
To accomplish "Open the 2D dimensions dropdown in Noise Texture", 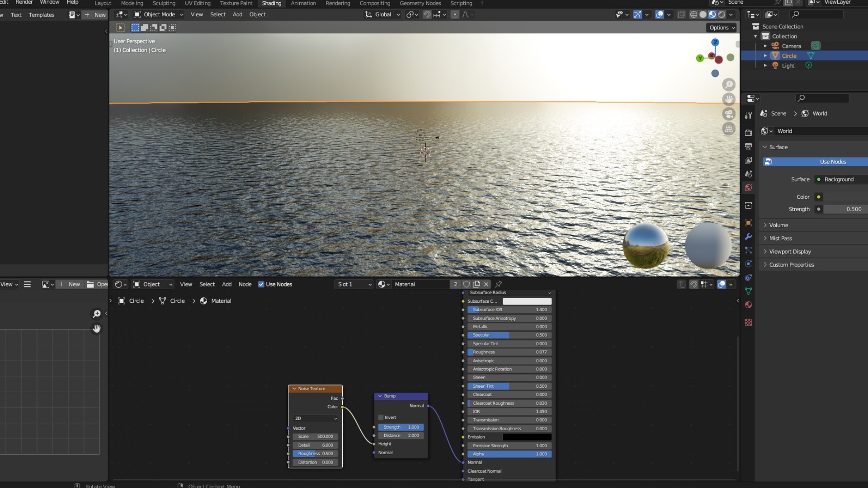I will coord(316,418).
